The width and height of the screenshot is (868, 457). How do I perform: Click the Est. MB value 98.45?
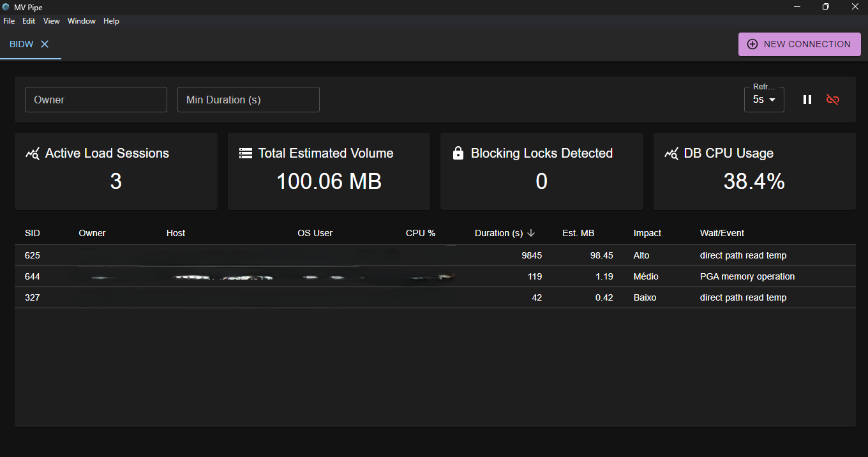point(601,255)
